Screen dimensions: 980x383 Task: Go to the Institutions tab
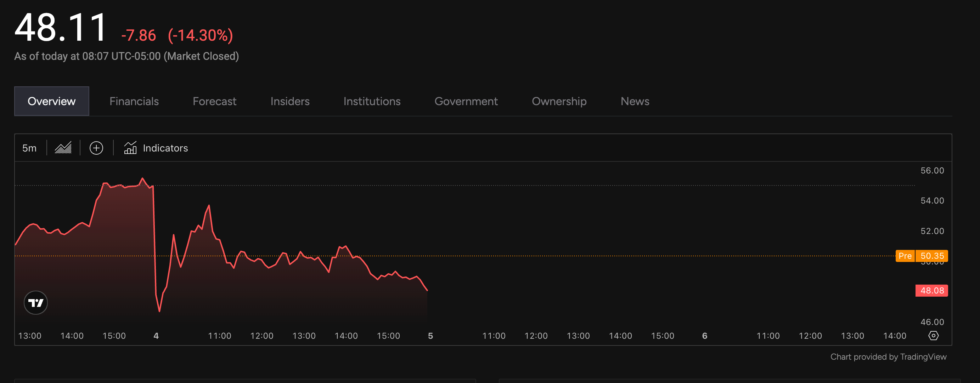(372, 101)
